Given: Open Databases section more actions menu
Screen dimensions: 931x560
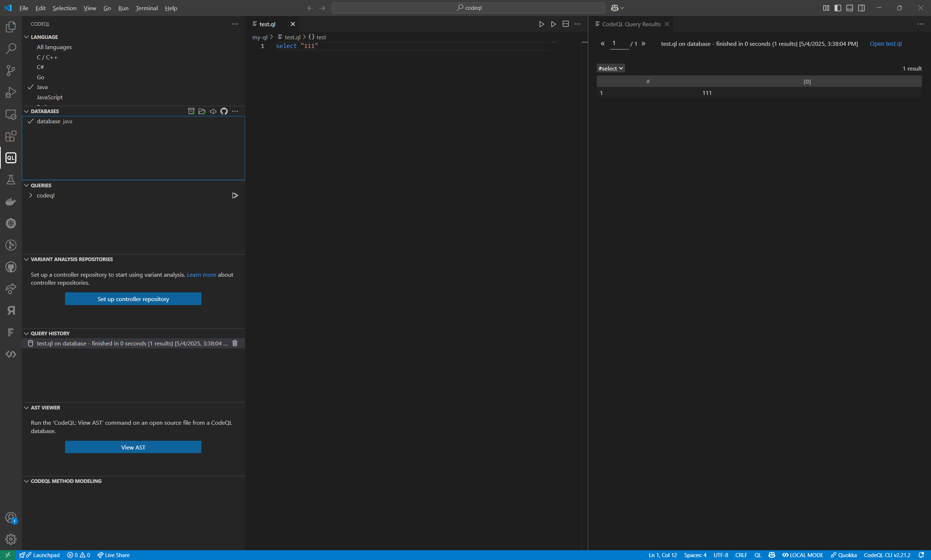Looking at the screenshot, I should [x=235, y=111].
